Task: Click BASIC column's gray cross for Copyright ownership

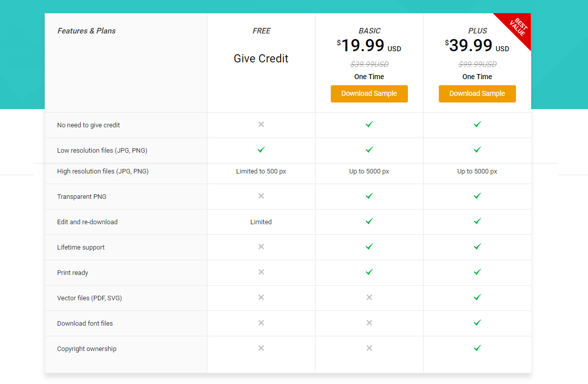Action: 369,348
